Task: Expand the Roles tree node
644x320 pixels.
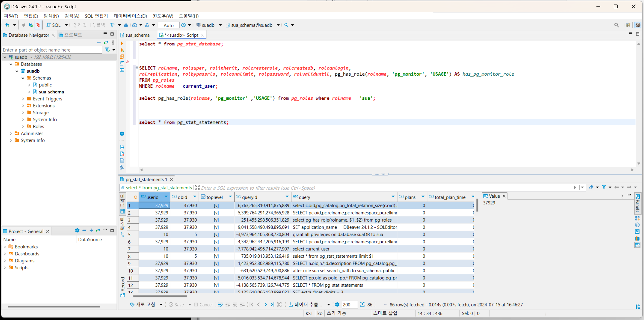Action: (x=23, y=127)
